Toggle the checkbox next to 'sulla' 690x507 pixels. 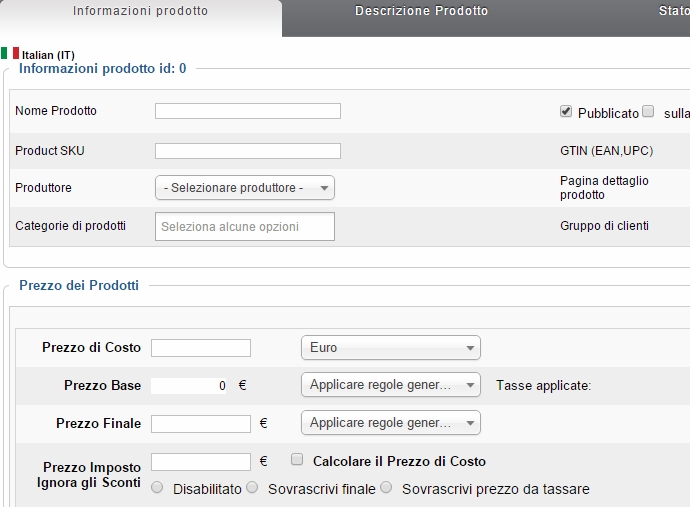648,112
